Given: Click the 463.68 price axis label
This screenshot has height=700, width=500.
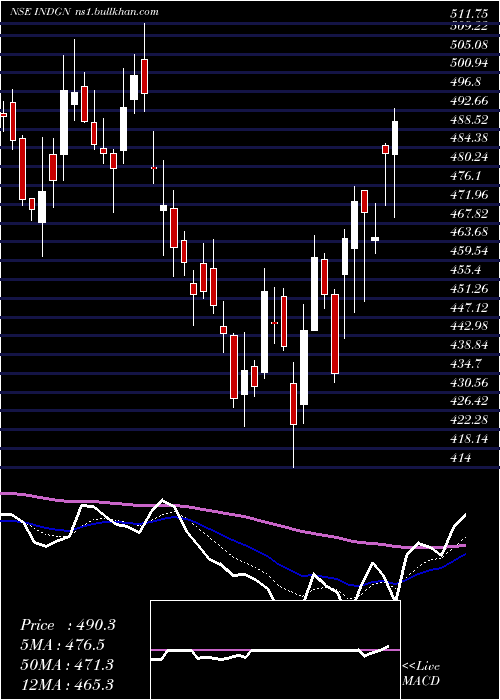Looking at the screenshot, I should coord(469,232).
